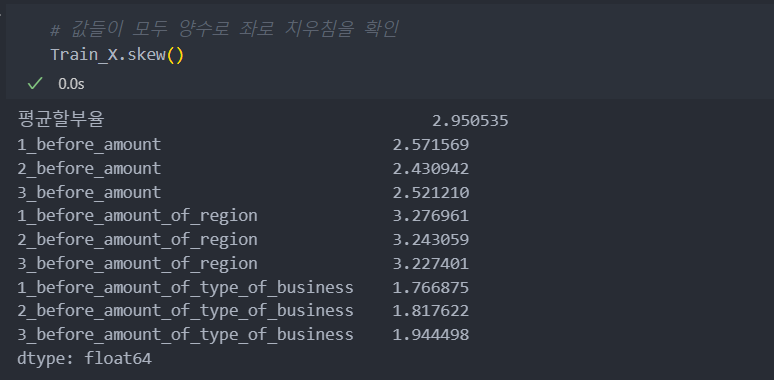Click the 3.227401 skew value
Viewport: 774px width, 380px height.
pos(430,263)
